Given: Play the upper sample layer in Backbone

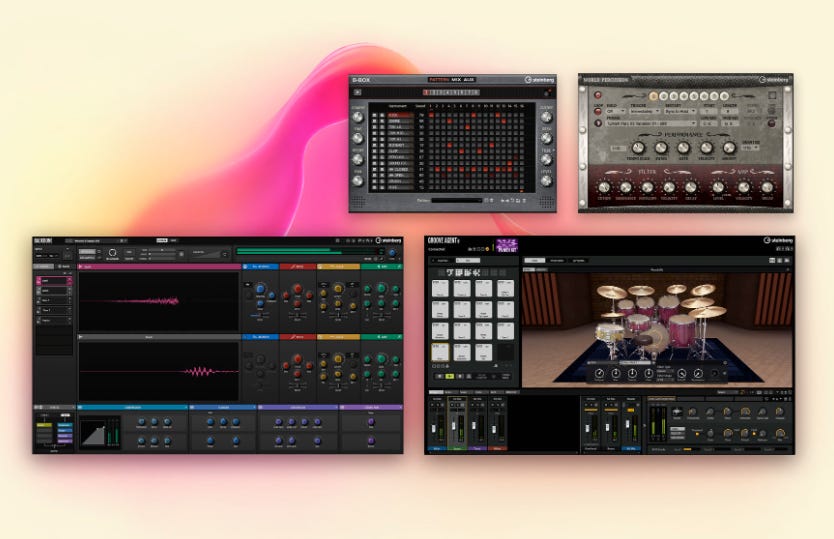Looking at the screenshot, I should tap(80, 267).
